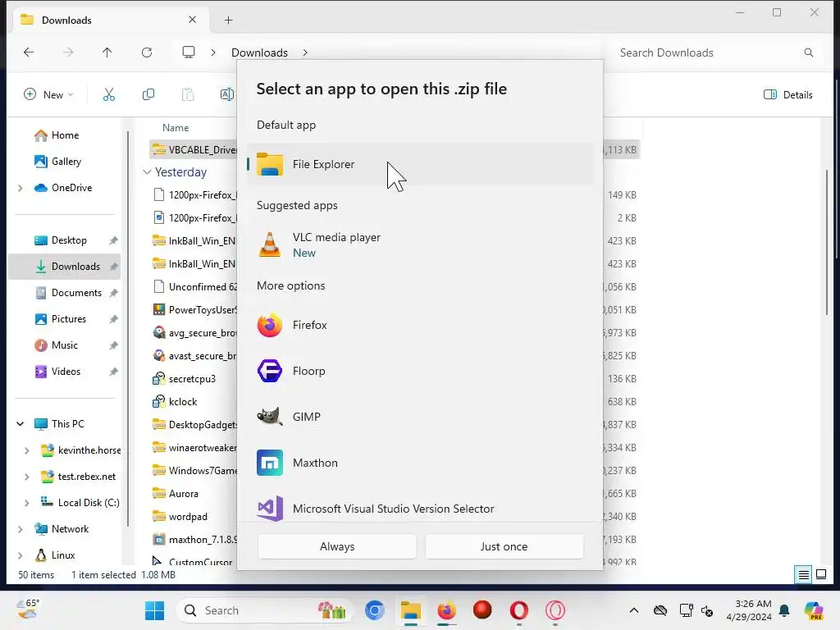Choose File Explorer as the default app

420,164
